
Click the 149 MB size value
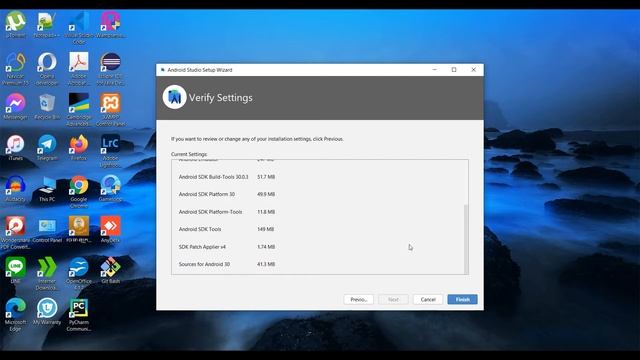click(x=265, y=229)
